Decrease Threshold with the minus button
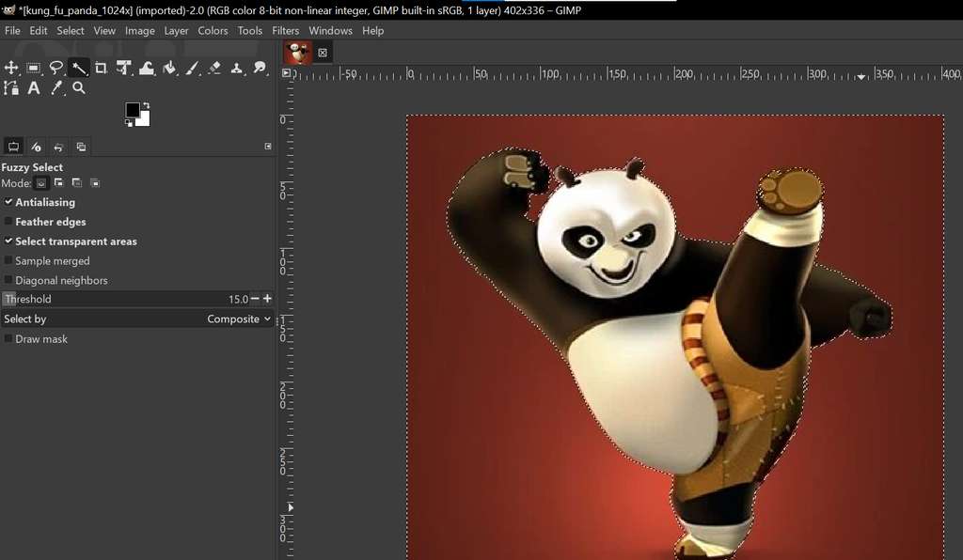This screenshot has height=560, width=963. coord(255,299)
